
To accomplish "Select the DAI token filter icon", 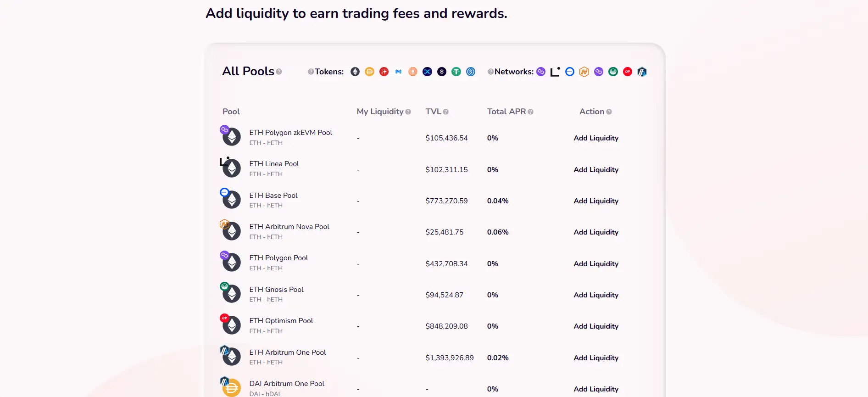I will [x=369, y=72].
